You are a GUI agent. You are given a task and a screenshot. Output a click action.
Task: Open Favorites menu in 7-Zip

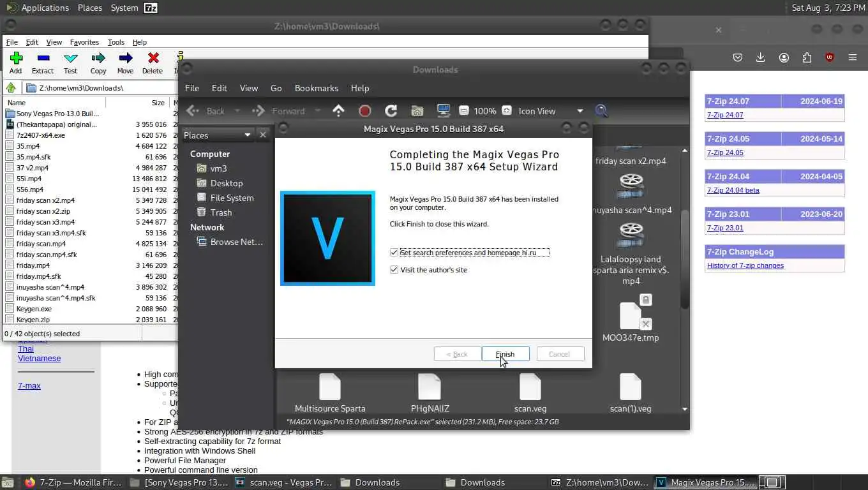84,42
